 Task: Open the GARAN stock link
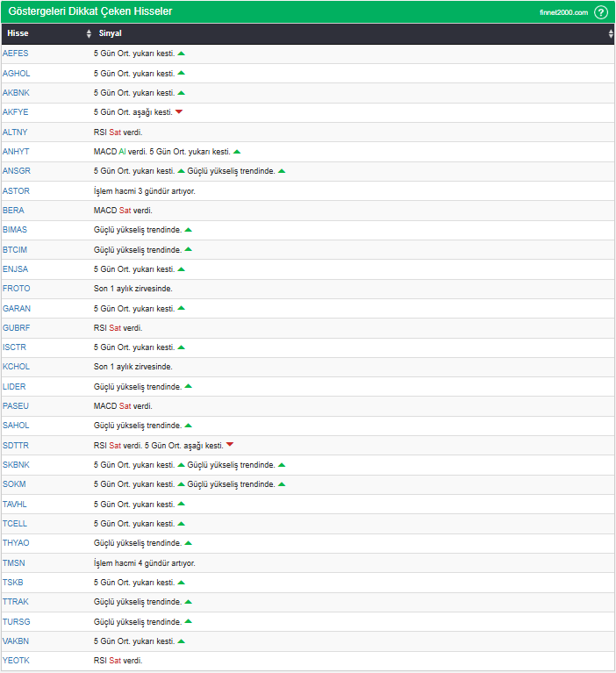pyautogui.click(x=17, y=309)
